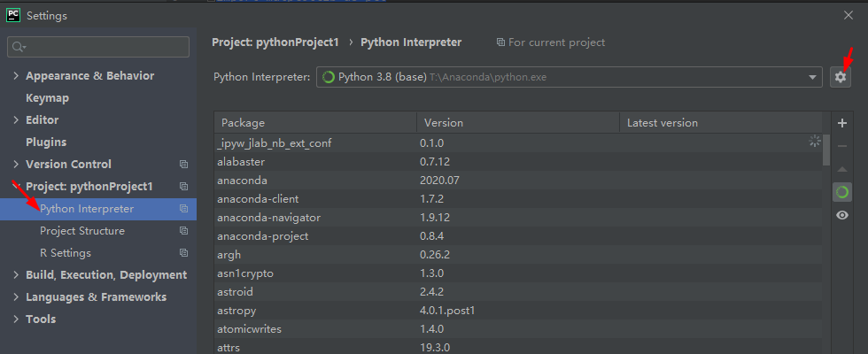The height and width of the screenshot is (354, 868).
Task: Expand the Build, Execution, Deployment section
Action: point(16,275)
